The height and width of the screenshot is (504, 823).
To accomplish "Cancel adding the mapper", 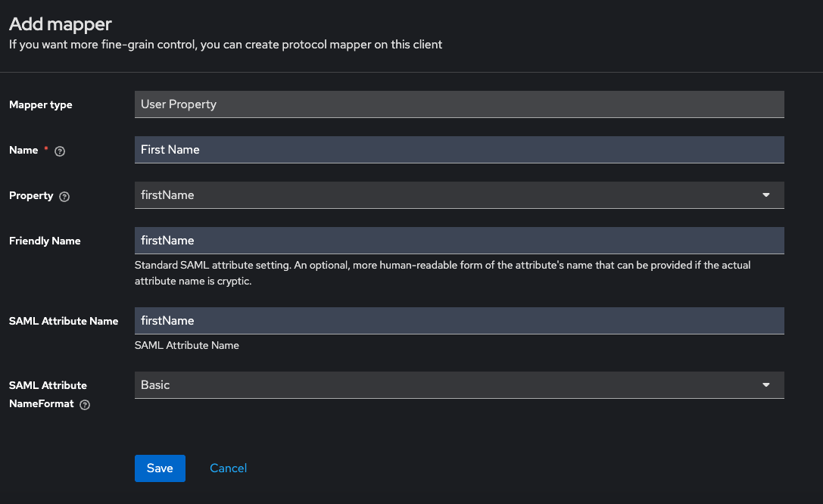I will [x=228, y=468].
